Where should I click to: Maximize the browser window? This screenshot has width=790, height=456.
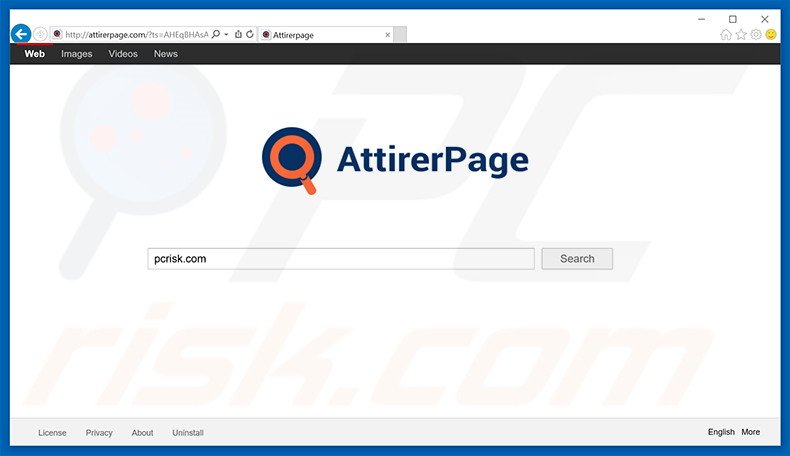pos(733,19)
